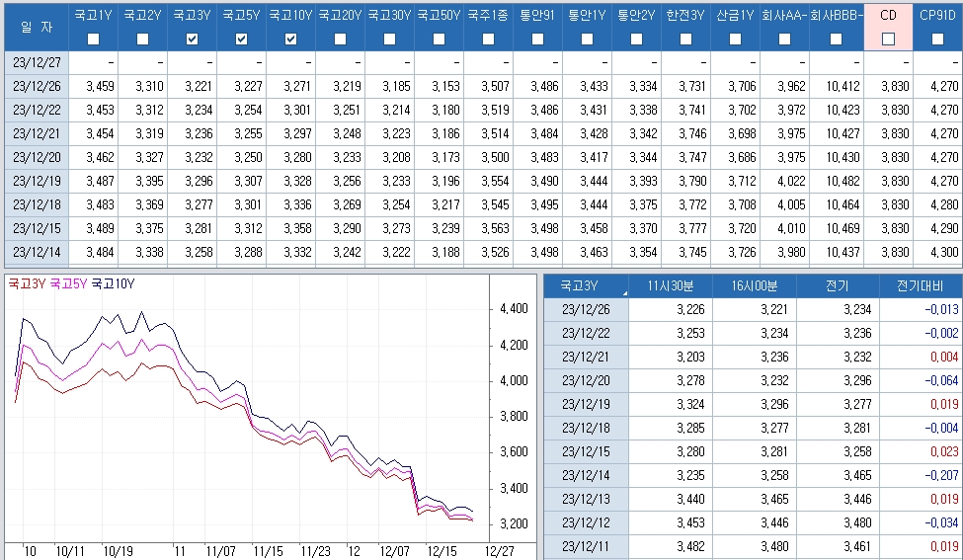Click the 국고5Y legend label in chart
Viewport: 963px width, 560px height.
(x=68, y=283)
